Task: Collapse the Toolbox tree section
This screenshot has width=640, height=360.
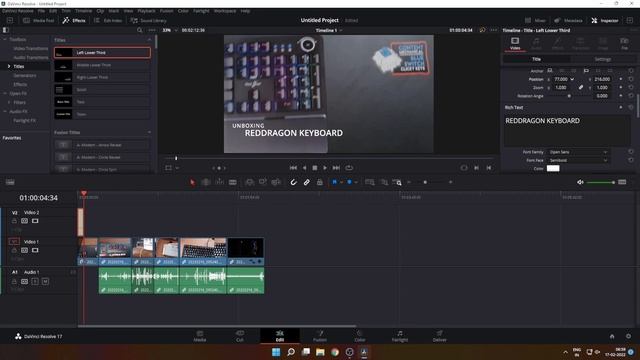Action: [x=5, y=40]
